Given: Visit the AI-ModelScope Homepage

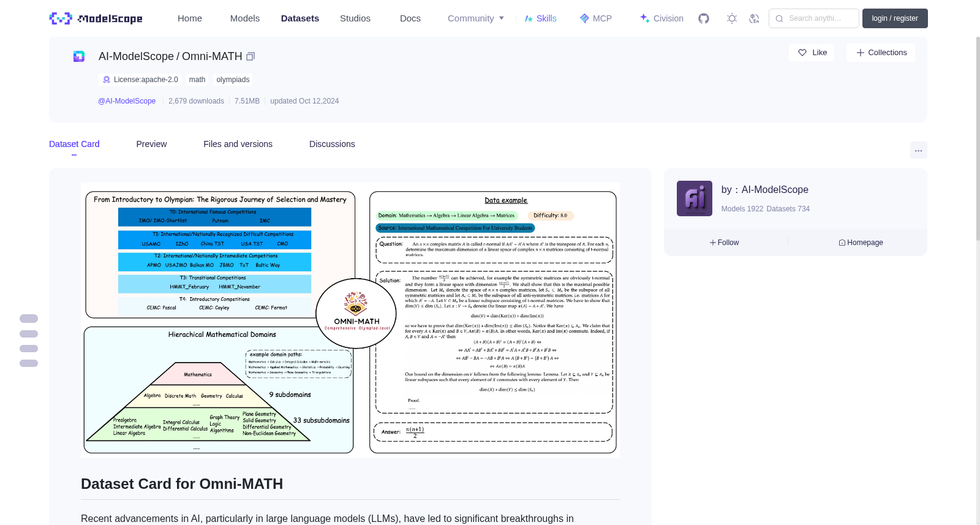Looking at the screenshot, I should pos(861,243).
